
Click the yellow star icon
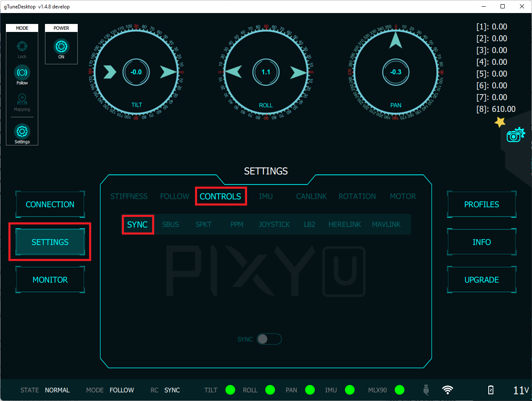(500, 122)
